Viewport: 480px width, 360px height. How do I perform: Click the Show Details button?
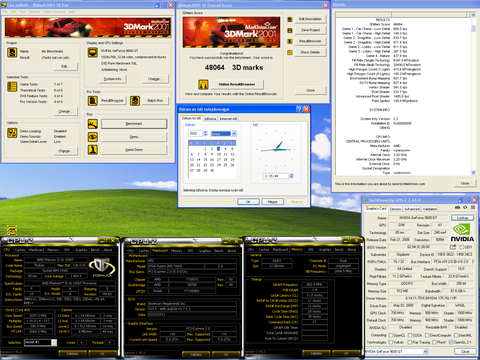[310, 52]
